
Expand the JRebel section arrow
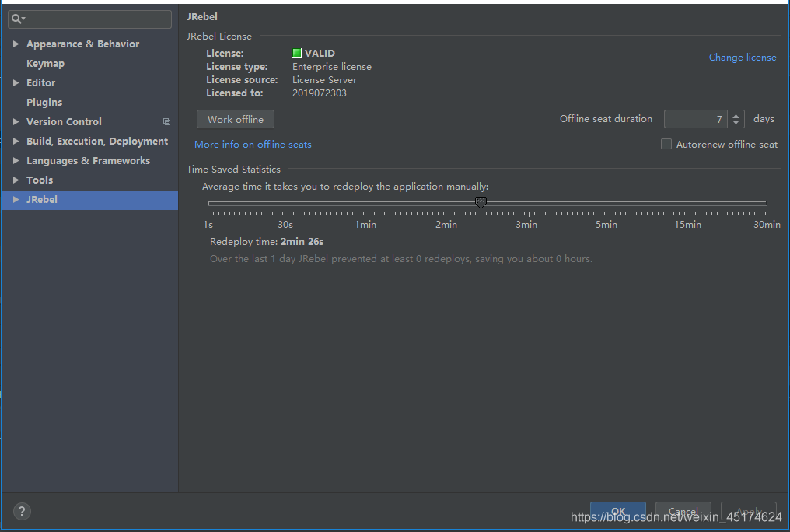tap(16, 199)
